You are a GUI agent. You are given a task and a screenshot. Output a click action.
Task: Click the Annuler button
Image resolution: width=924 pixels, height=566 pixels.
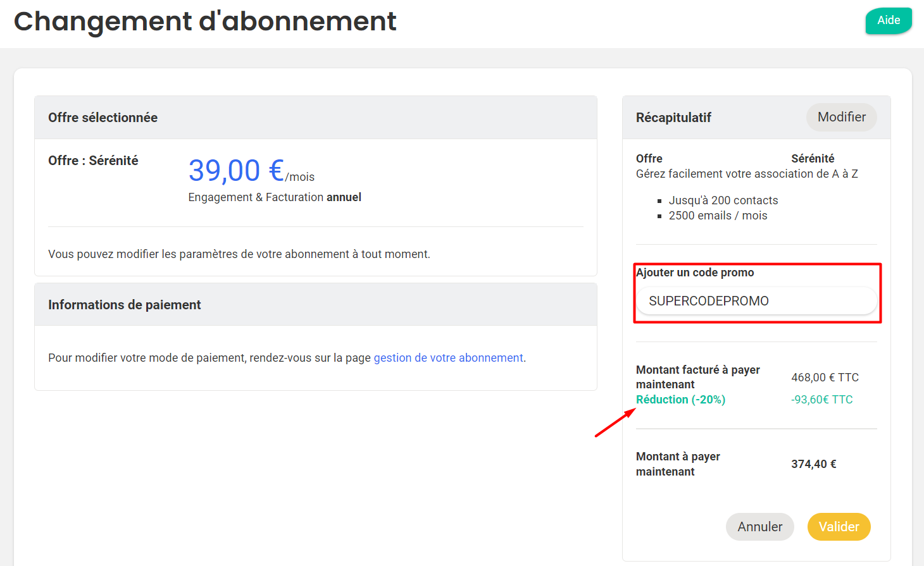[x=760, y=527]
